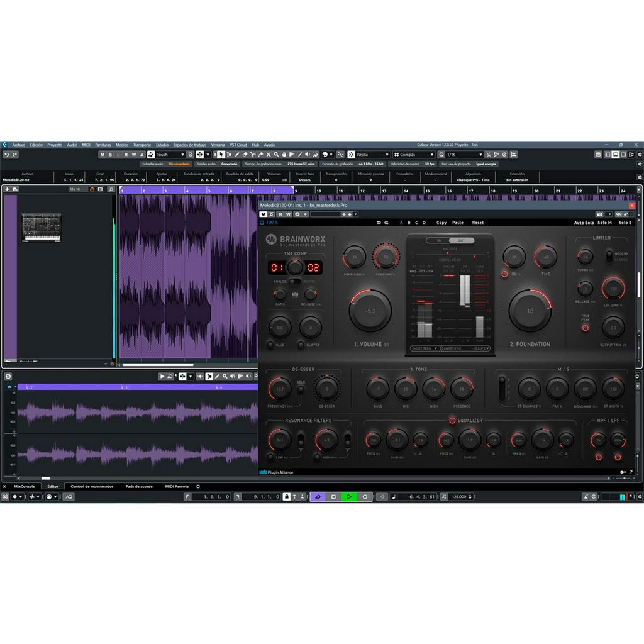Click the plugin snapshot camera icon
The height and width of the screenshot is (644, 644).
coord(599,214)
